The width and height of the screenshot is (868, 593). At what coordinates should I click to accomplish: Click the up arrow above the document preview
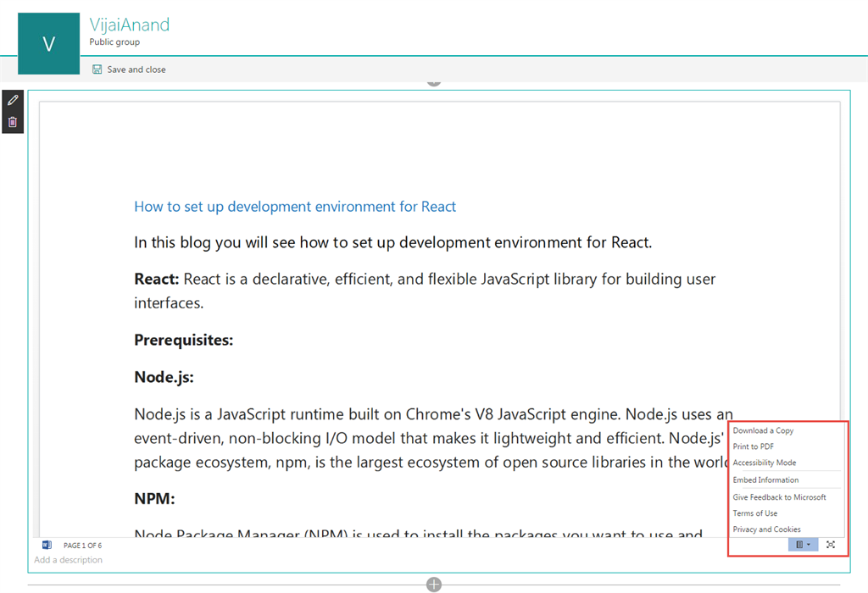point(434,80)
